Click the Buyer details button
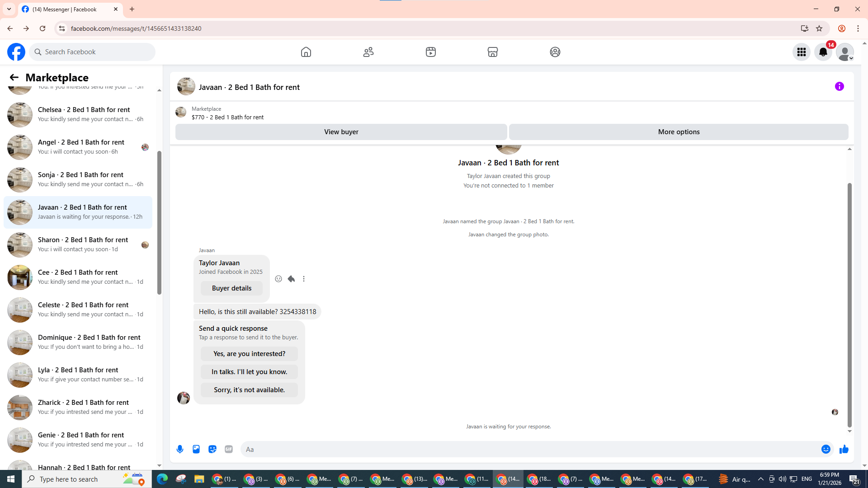The height and width of the screenshot is (488, 868). (231, 288)
